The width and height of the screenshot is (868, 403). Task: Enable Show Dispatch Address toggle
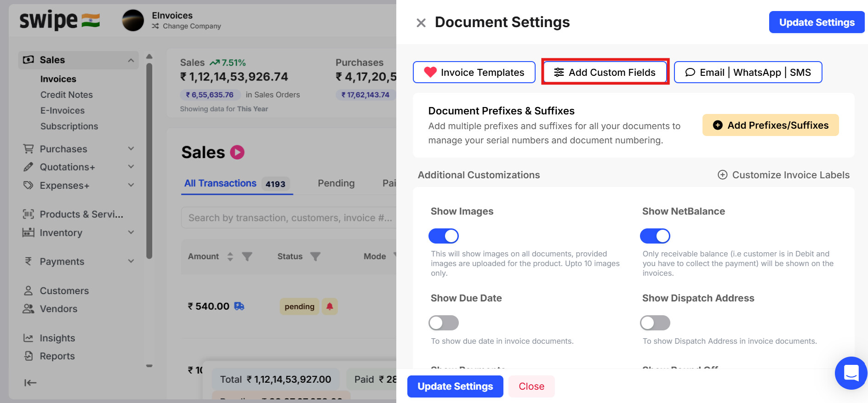(655, 323)
